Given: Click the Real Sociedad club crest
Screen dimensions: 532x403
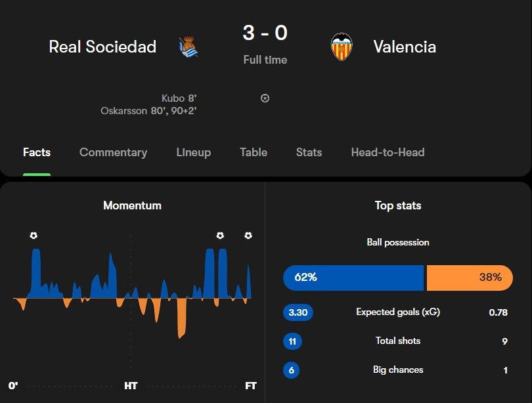Looking at the screenshot, I should coord(188,47).
